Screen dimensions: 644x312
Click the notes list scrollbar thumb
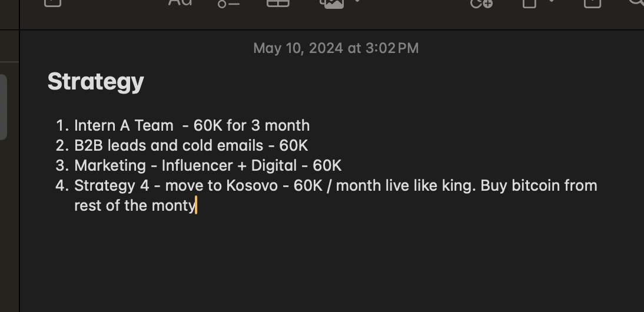coord(3,107)
